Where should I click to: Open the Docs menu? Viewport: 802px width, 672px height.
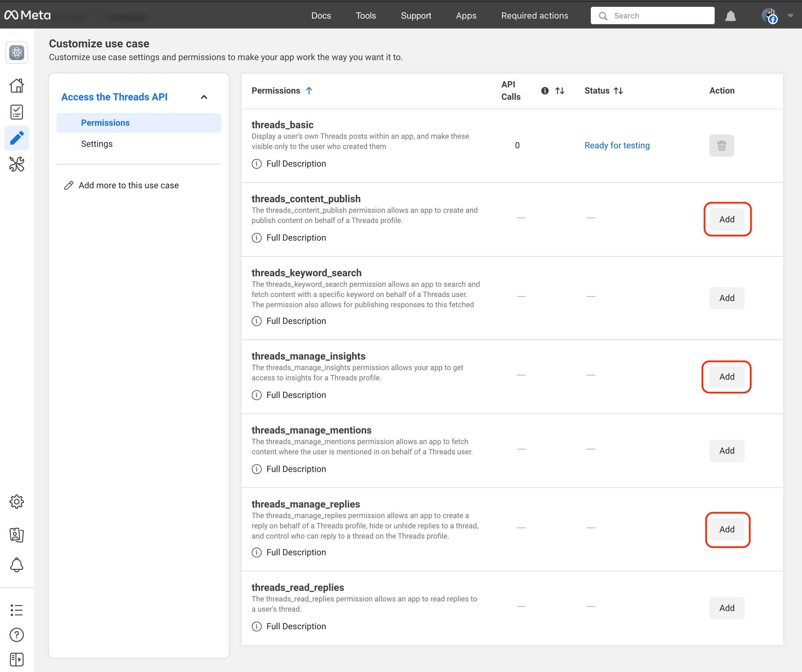(321, 16)
